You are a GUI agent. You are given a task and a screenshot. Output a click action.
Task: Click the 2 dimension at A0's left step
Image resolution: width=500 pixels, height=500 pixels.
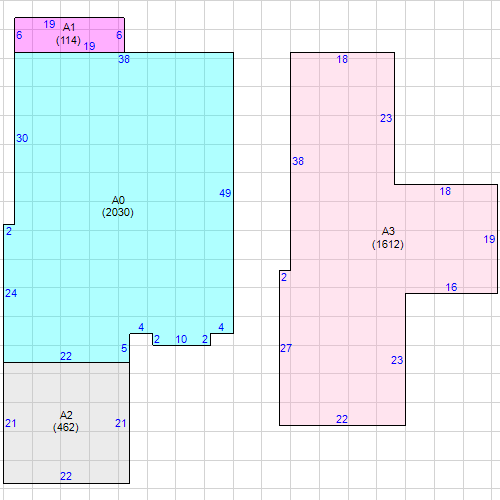9,231
